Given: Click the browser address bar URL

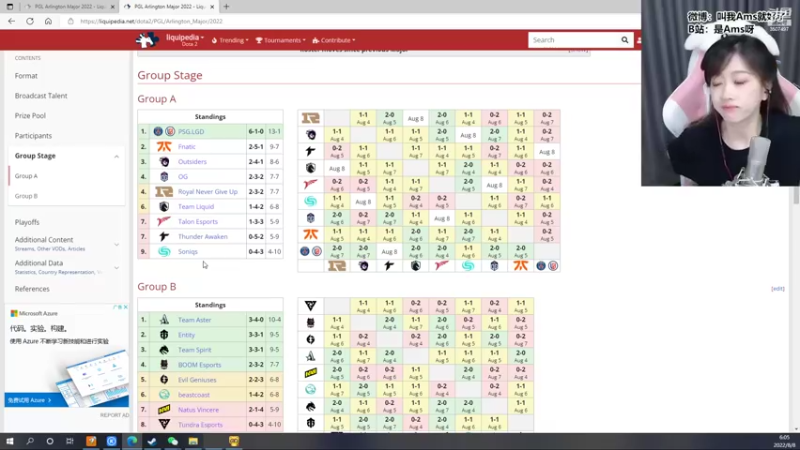Looking at the screenshot, I should click(x=152, y=21).
